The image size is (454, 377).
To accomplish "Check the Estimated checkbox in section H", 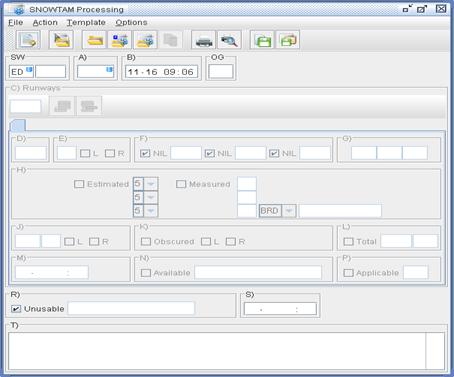I will point(79,184).
